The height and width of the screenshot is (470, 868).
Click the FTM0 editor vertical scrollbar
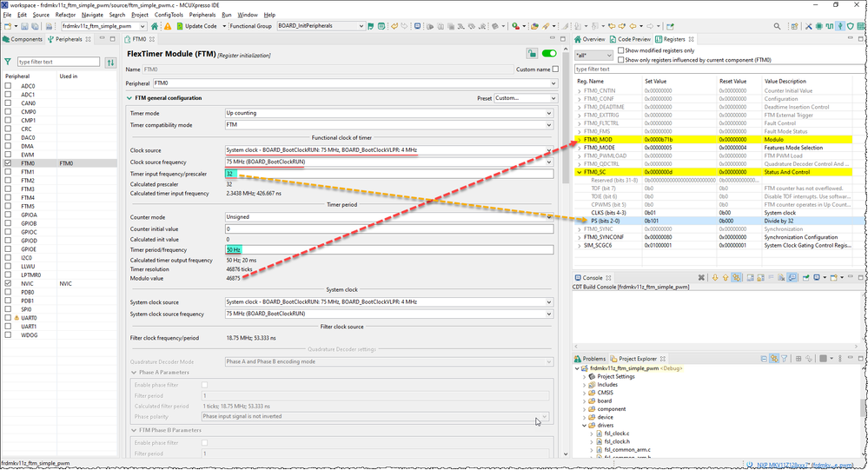pyautogui.click(x=565, y=249)
